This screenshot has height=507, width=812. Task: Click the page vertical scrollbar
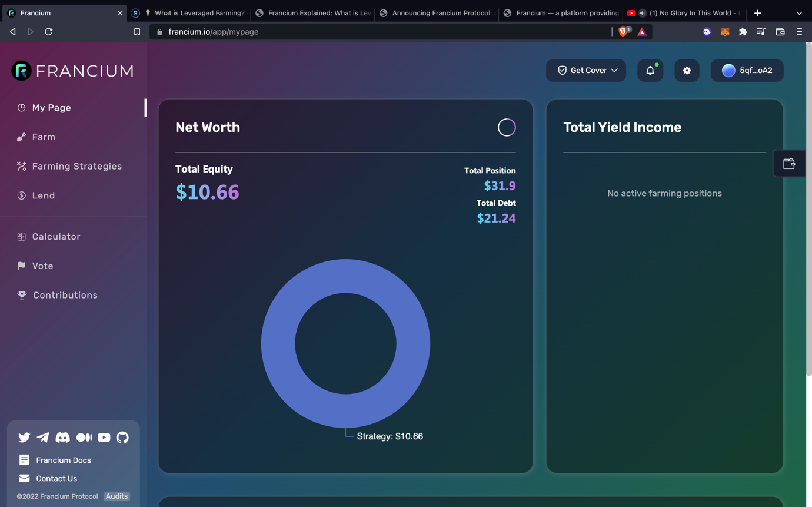[x=809, y=209]
